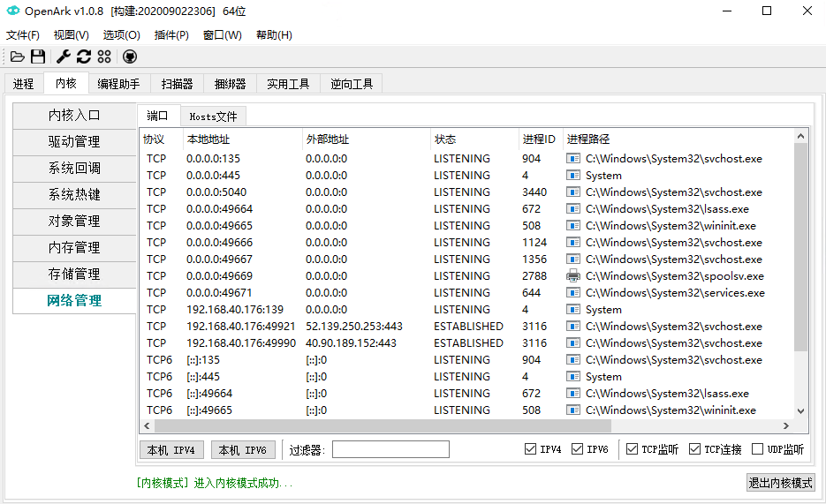The height and width of the screenshot is (504, 826).
Task: Click the four-circles grid toolbar icon
Action: pyautogui.click(x=104, y=56)
